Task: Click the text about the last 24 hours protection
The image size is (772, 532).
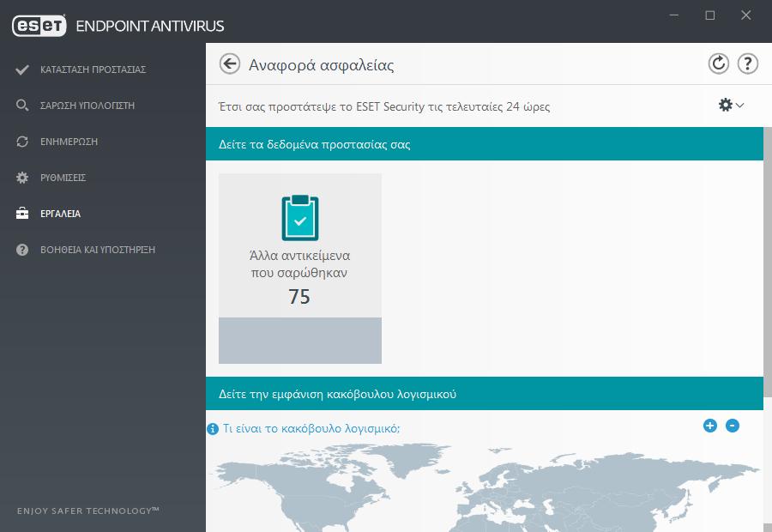Action: [384, 106]
